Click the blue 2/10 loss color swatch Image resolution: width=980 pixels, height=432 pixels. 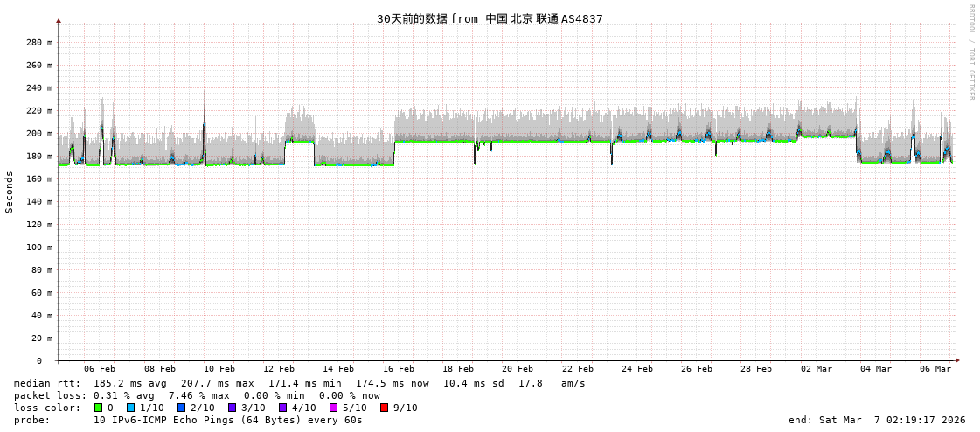coord(181,408)
